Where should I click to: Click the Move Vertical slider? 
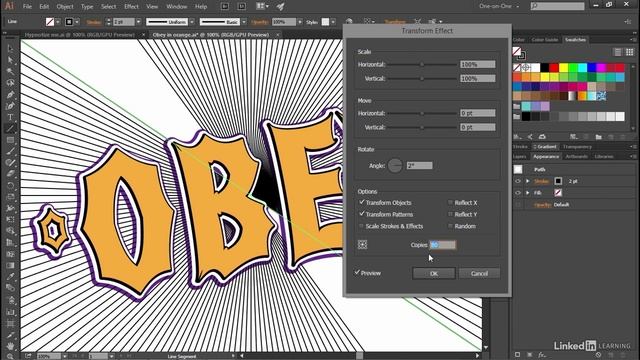(x=422, y=127)
